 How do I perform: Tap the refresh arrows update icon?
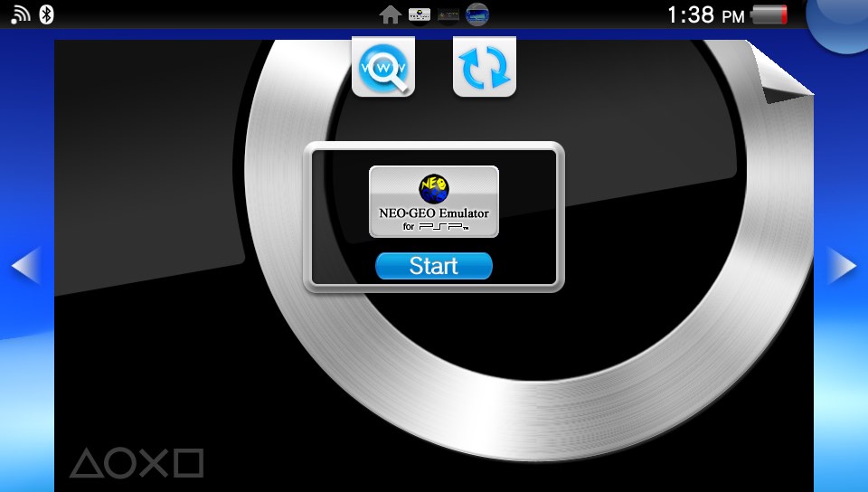click(485, 67)
